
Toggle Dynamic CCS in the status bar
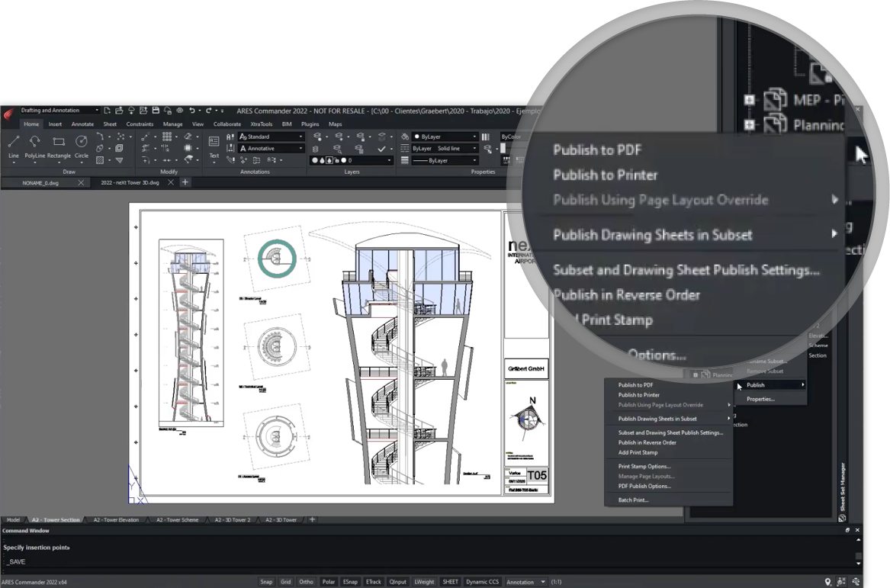click(x=483, y=582)
